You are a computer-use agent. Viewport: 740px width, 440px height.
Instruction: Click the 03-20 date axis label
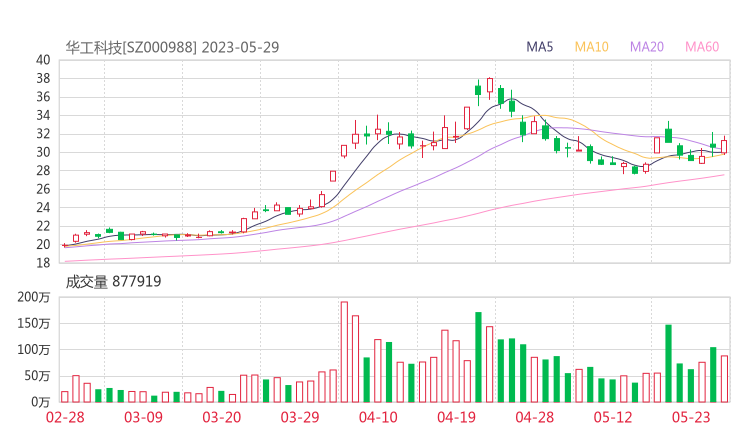[222, 417]
